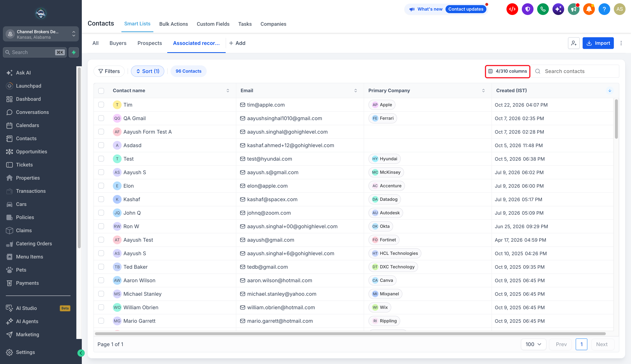Check the Mario Garrett row checkbox
Screen dimensions: 631x364
[x=101, y=321]
